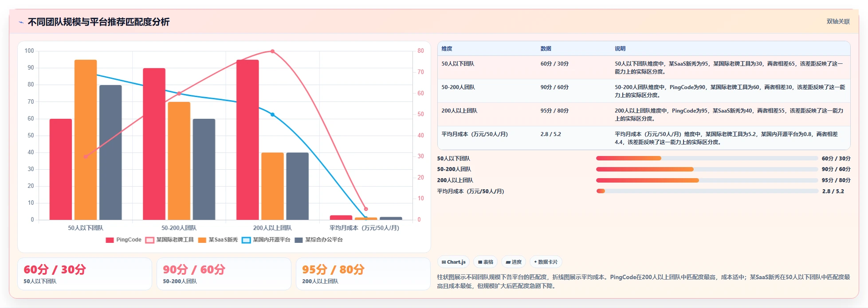Viewport: 868px width, 308px height.
Task: Click the 双轴关联 tag in the header
Action: [x=838, y=22]
